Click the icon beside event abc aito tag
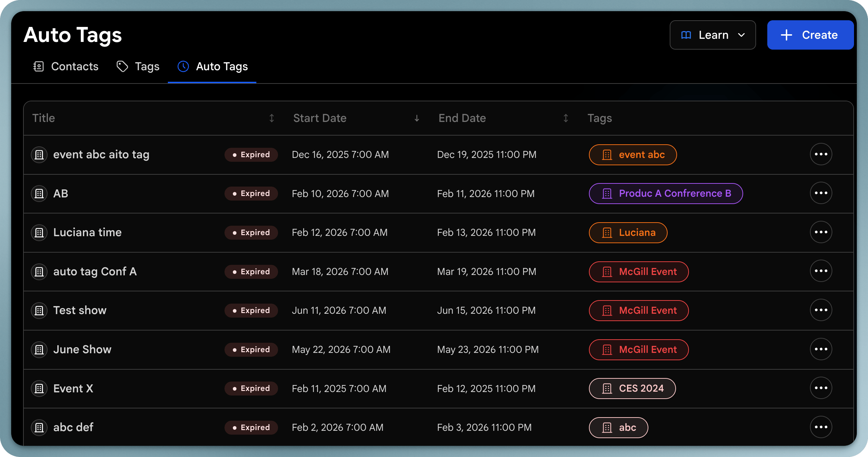Screen dimensions: 868x457 coord(39,154)
